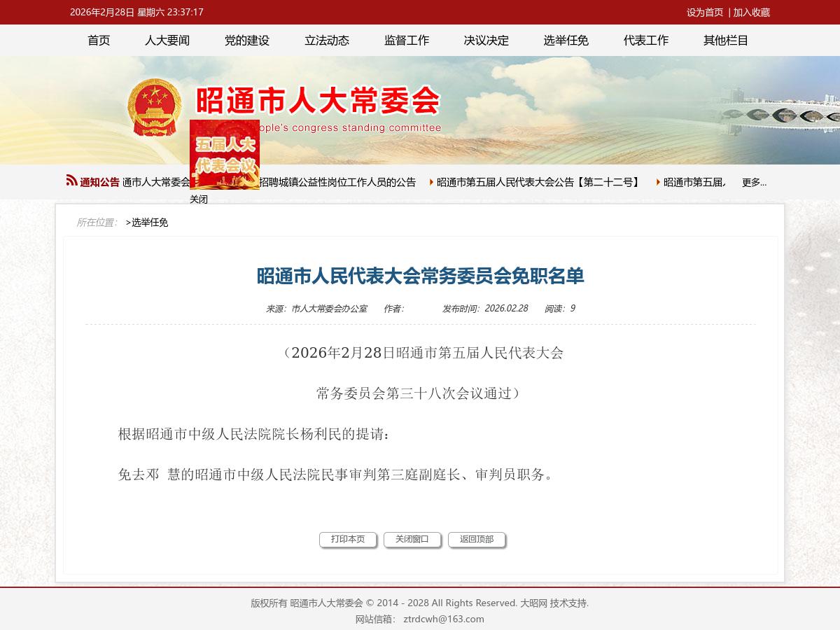Image resolution: width=840 pixels, height=630 pixels.
Task: Open the 首页 menu item
Action: pyautogui.click(x=98, y=41)
